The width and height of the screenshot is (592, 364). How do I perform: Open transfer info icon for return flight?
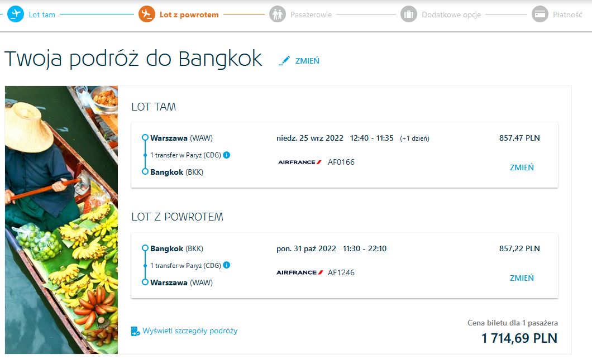[227, 265]
